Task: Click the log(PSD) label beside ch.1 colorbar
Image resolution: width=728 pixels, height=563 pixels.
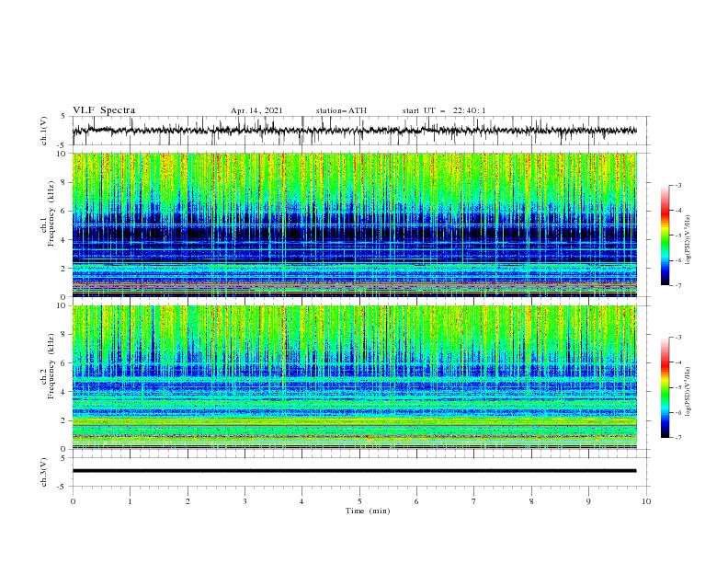Action: tap(688, 240)
